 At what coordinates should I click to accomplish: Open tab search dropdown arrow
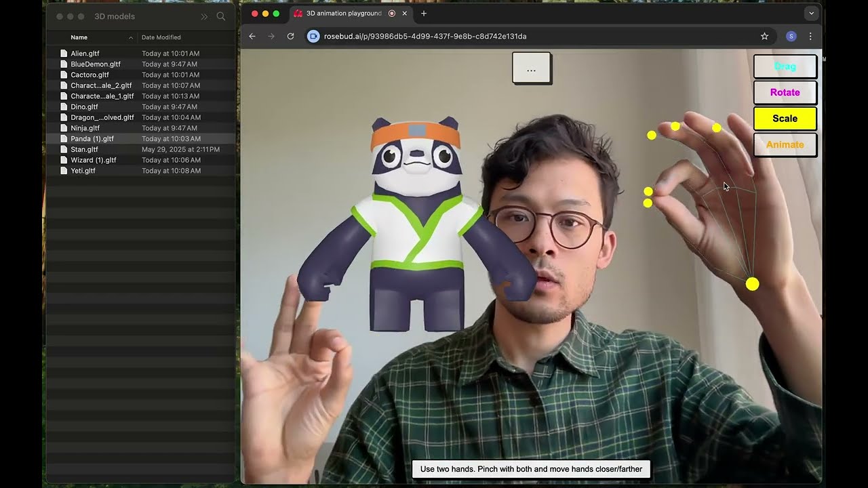[x=811, y=14]
